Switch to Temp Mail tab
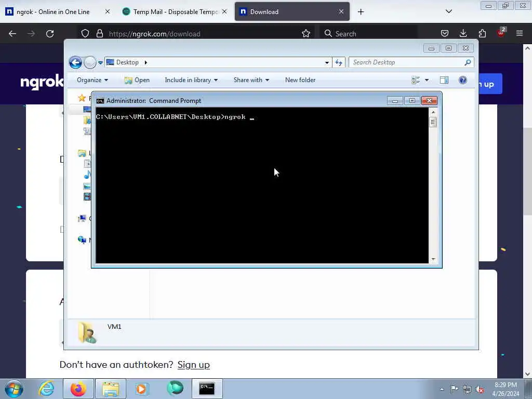The width and height of the screenshot is (532, 399). tap(175, 11)
